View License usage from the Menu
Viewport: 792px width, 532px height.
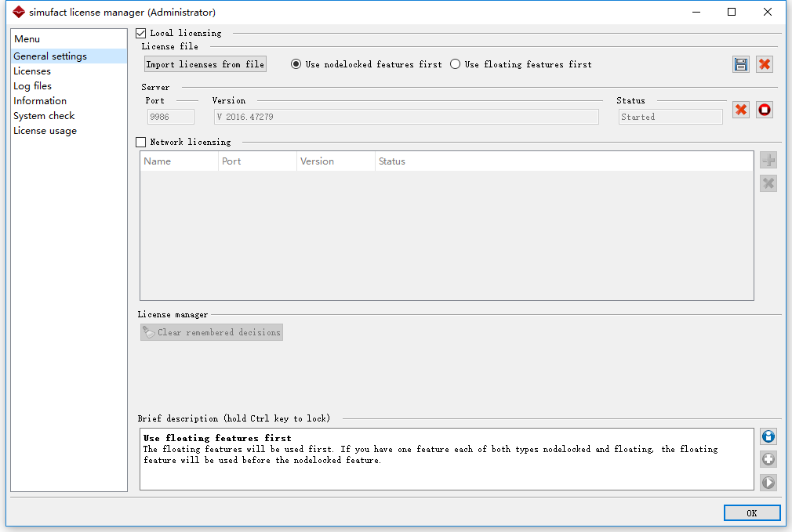pos(69,131)
